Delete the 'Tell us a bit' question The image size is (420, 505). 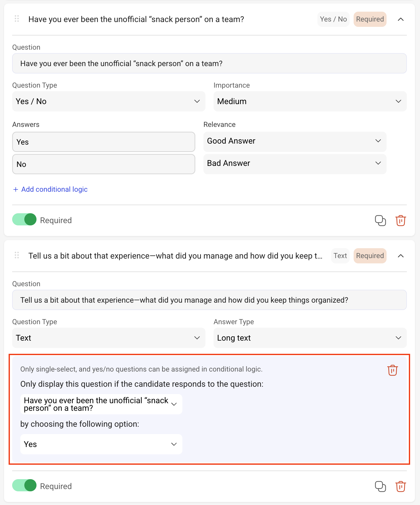(400, 486)
